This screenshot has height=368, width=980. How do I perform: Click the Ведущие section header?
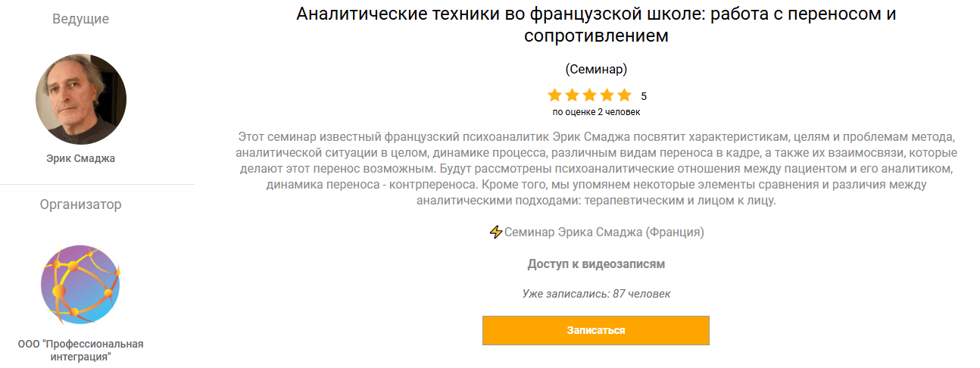[x=80, y=20]
